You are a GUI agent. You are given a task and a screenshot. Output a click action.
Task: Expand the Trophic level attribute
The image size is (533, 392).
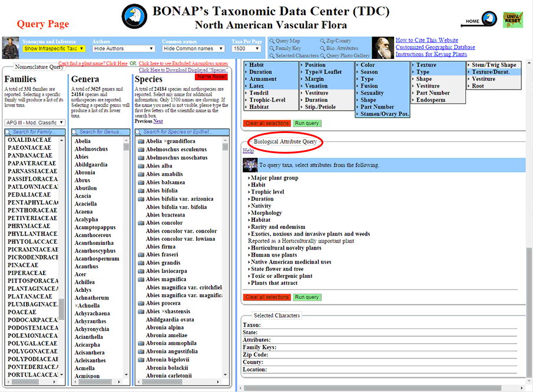click(266, 192)
